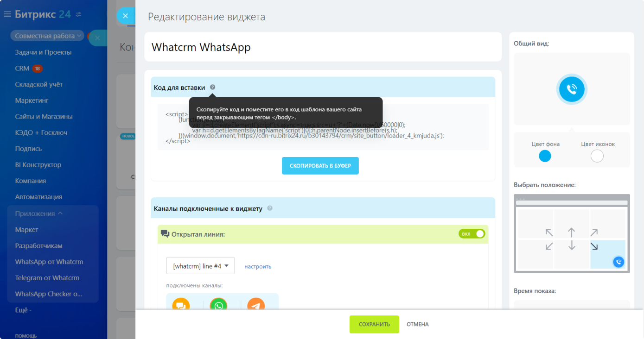Collapse the Приложения menu group
The width and height of the screenshot is (644, 339).
click(x=39, y=213)
